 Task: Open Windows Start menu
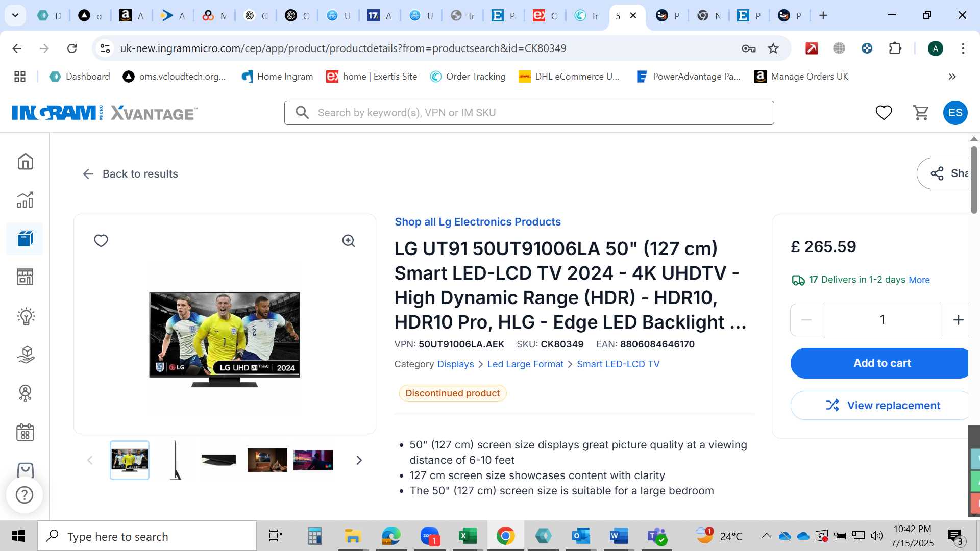coord(18,536)
